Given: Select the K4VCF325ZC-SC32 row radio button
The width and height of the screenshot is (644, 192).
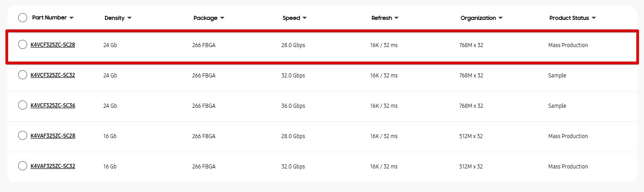Looking at the screenshot, I should (x=23, y=75).
